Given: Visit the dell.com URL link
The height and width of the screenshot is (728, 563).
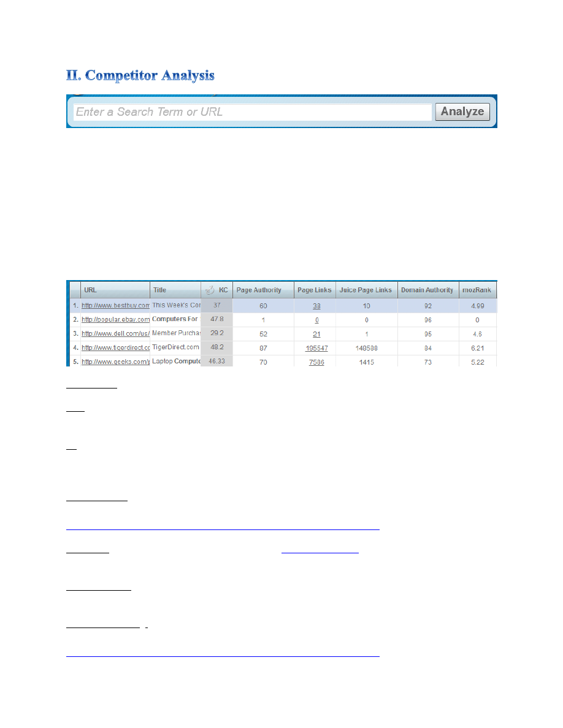Looking at the screenshot, I should [x=115, y=333].
